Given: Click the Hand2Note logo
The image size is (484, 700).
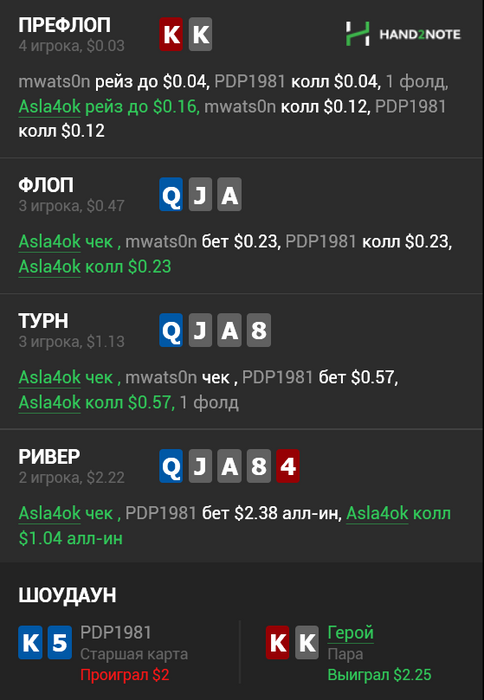Looking at the screenshot, I should click(x=403, y=34).
